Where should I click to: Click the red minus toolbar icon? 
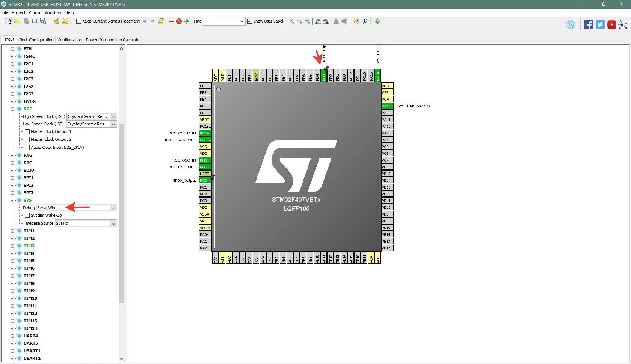tap(171, 21)
